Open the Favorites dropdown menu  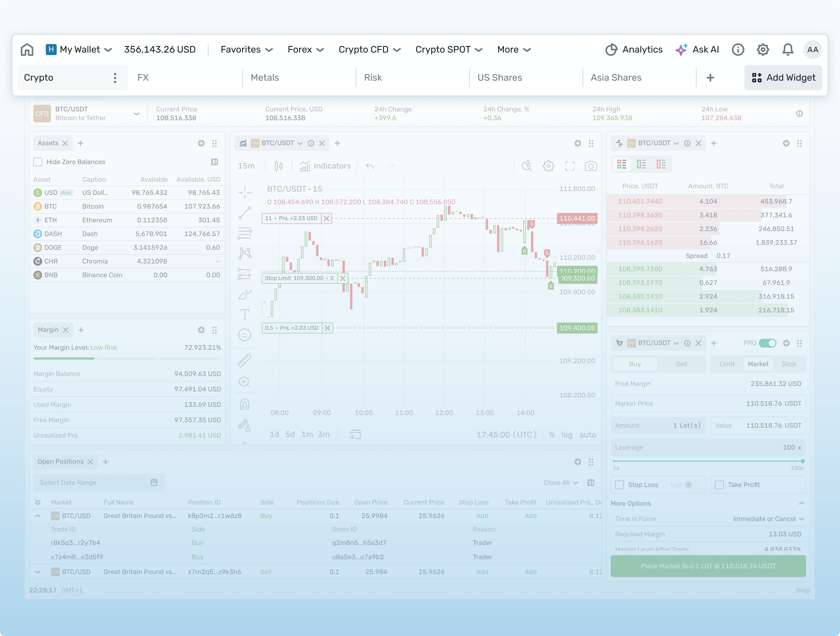pyautogui.click(x=246, y=49)
